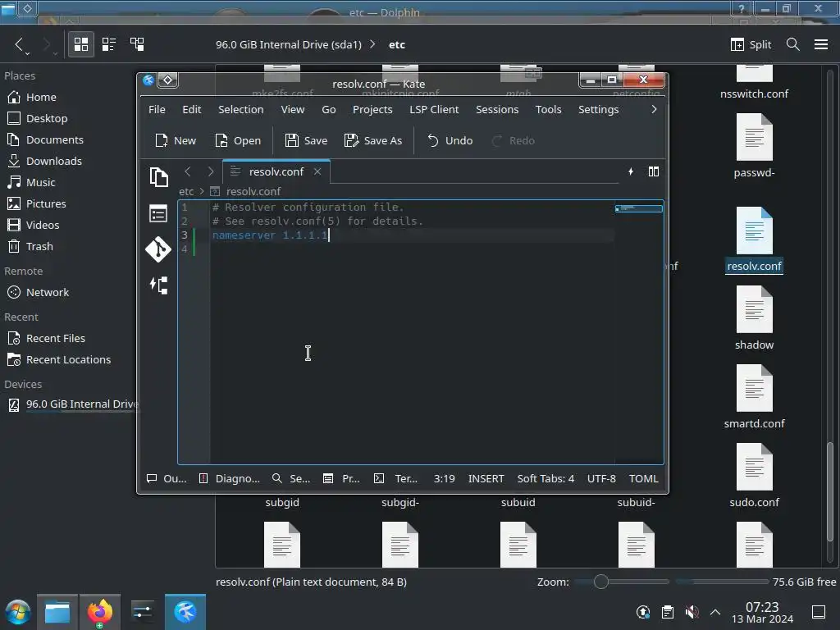Click in the Kate editor text area on line 4

point(413,249)
